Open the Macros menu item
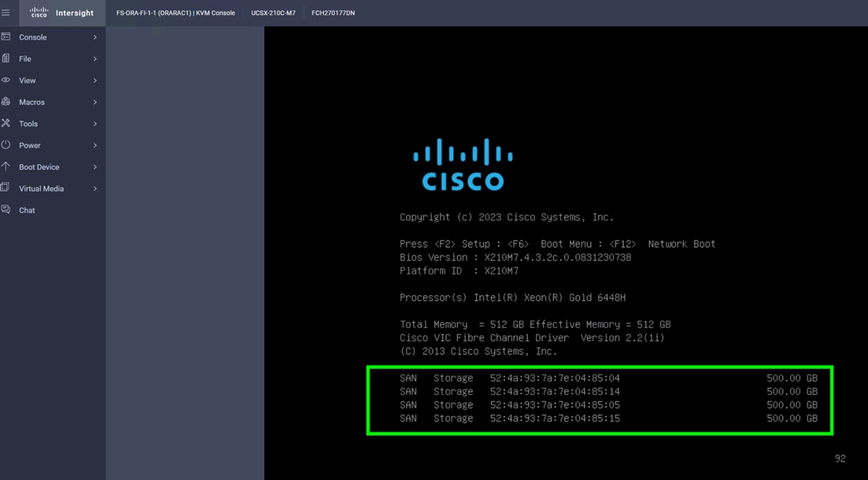 pos(52,102)
